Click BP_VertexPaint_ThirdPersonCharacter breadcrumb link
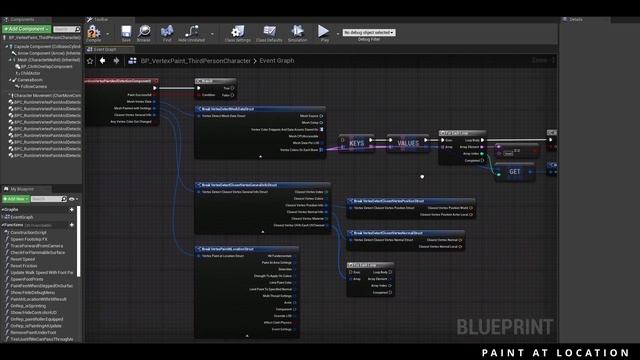 coord(196,61)
